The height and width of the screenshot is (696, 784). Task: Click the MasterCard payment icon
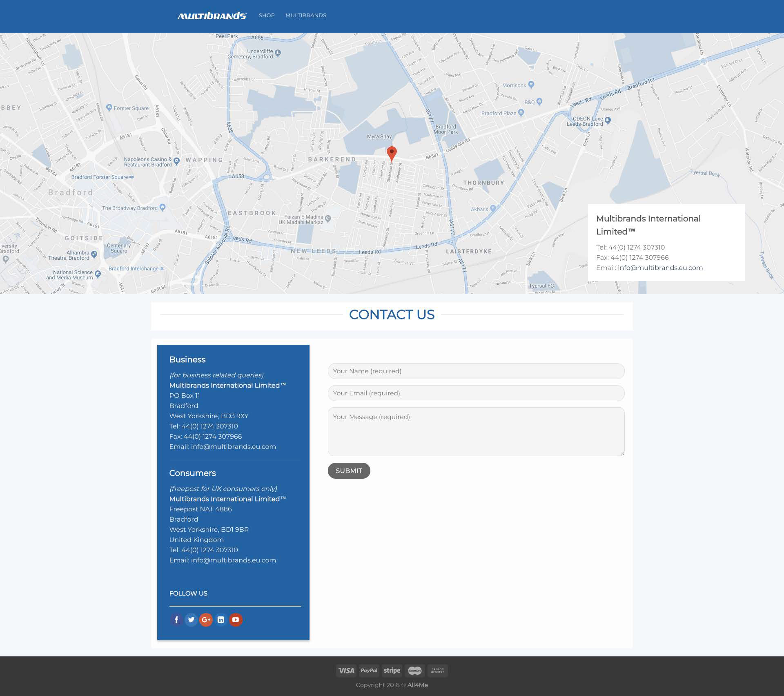click(x=414, y=670)
